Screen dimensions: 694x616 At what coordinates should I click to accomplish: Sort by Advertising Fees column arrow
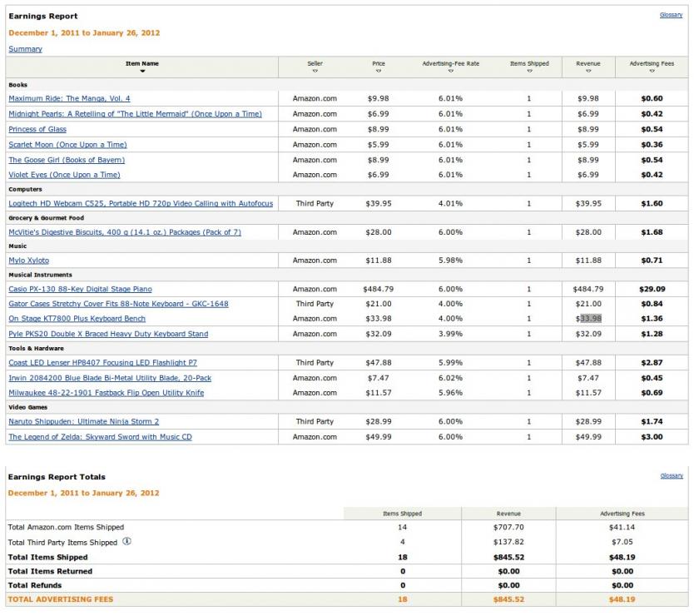coord(652,72)
